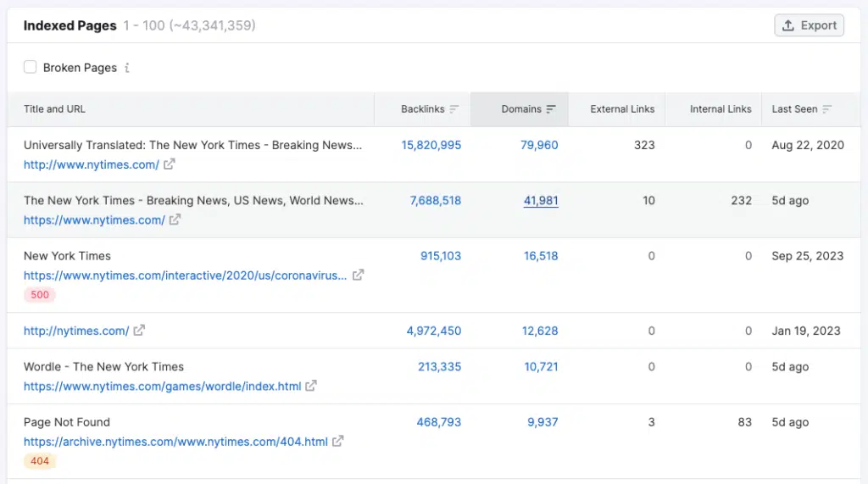Click the Export button
The image size is (868, 484).
click(809, 25)
